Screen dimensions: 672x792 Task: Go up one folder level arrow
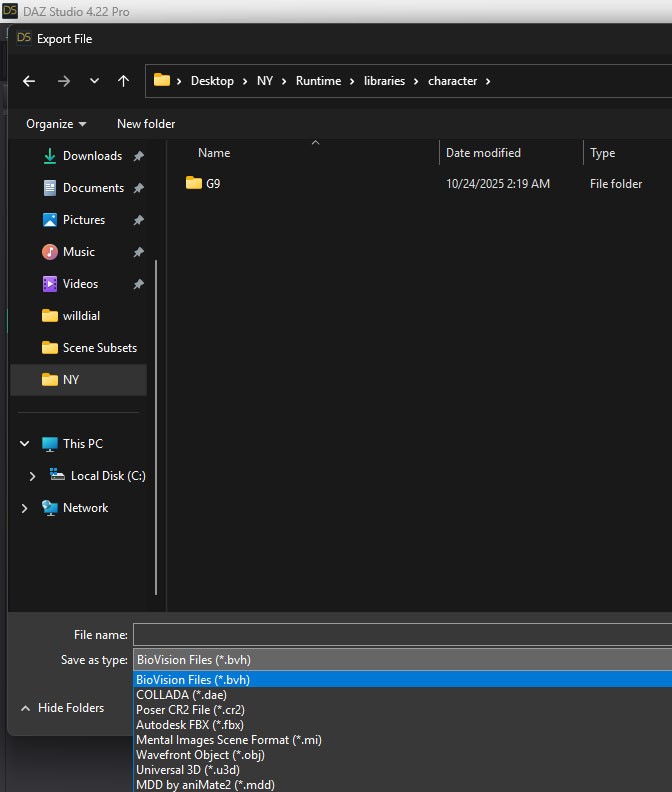point(123,81)
